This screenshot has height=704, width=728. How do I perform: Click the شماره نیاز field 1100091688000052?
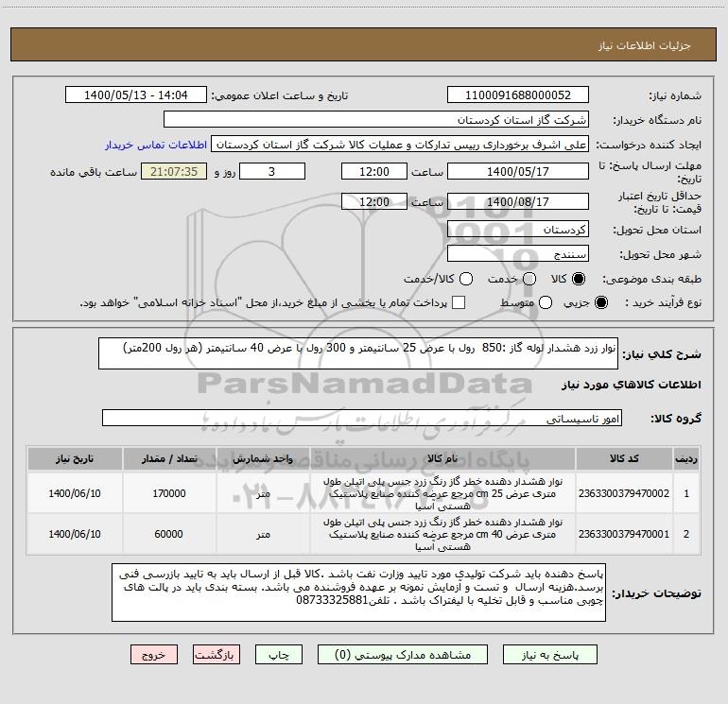[x=518, y=95]
